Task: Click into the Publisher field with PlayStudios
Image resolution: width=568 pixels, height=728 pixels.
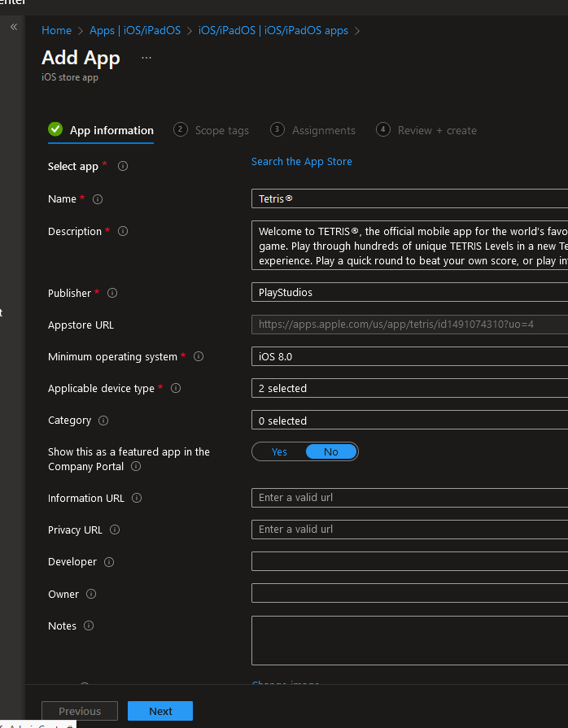Action: [x=409, y=292]
